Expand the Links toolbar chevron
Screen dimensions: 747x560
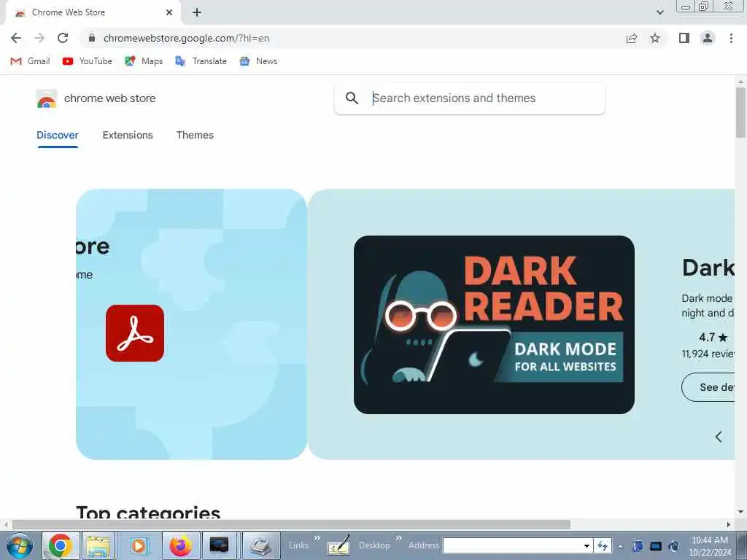(317, 538)
